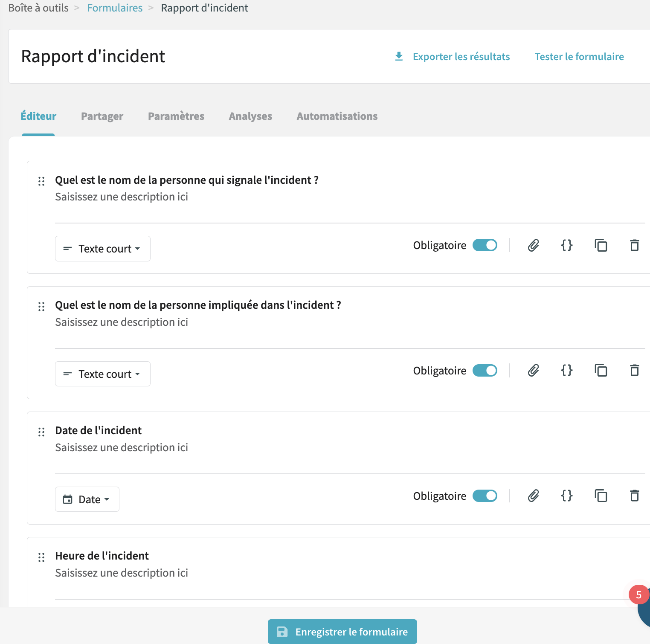The image size is (650, 644).
Task: Open Texte court dropdown for involved person question
Action: click(x=103, y=374)
